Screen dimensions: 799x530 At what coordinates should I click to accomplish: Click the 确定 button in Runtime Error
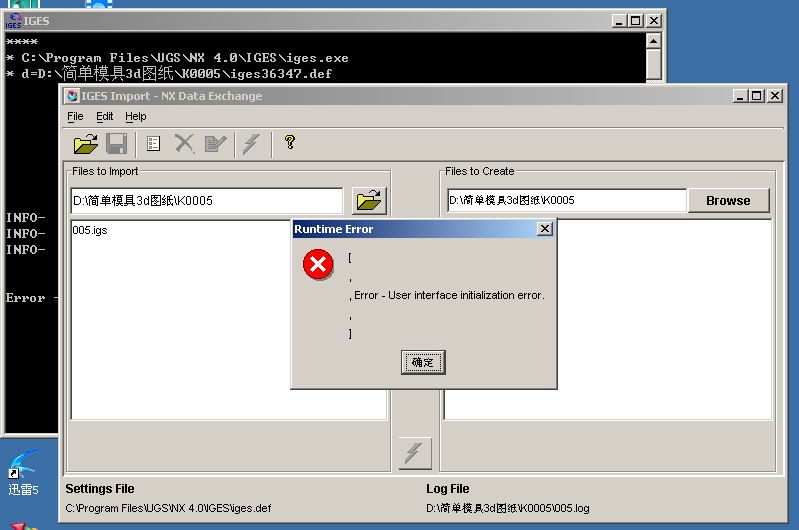(x=423, y=362)
